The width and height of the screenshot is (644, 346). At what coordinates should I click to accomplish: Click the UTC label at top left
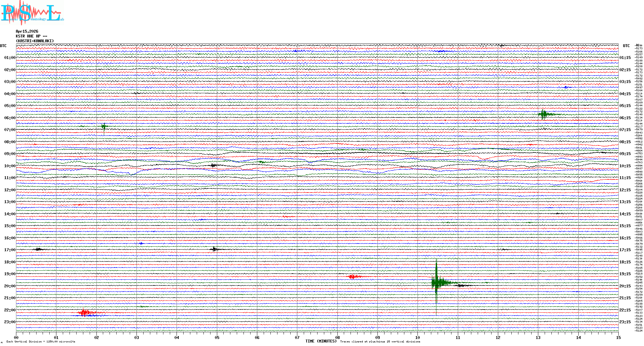click(3, 46)
